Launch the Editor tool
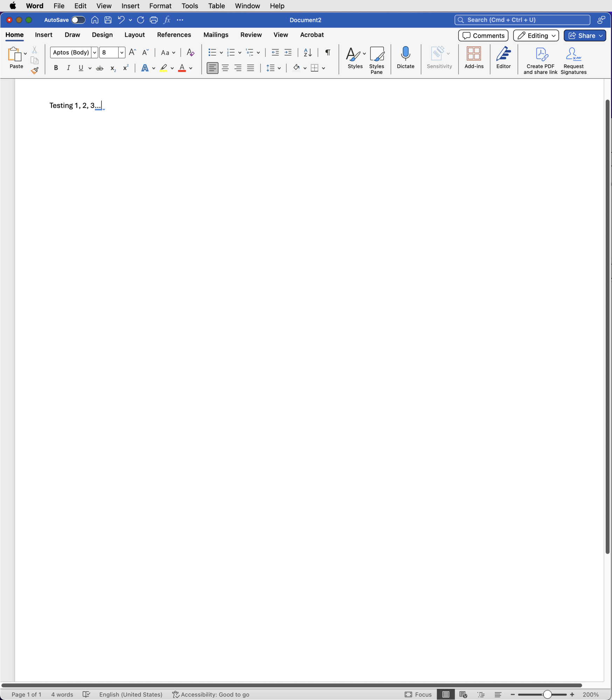Screen dimensions: 612x700 503,58
